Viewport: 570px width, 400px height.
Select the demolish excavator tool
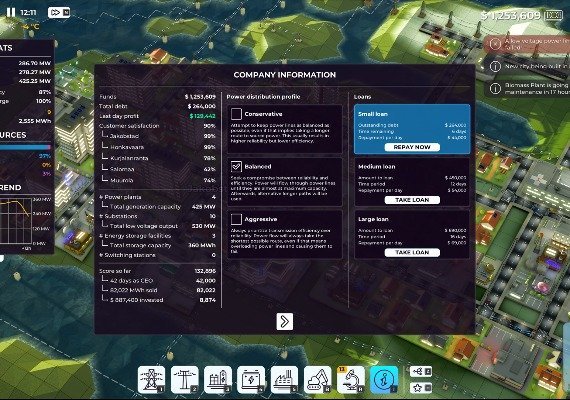coord(317,380)
